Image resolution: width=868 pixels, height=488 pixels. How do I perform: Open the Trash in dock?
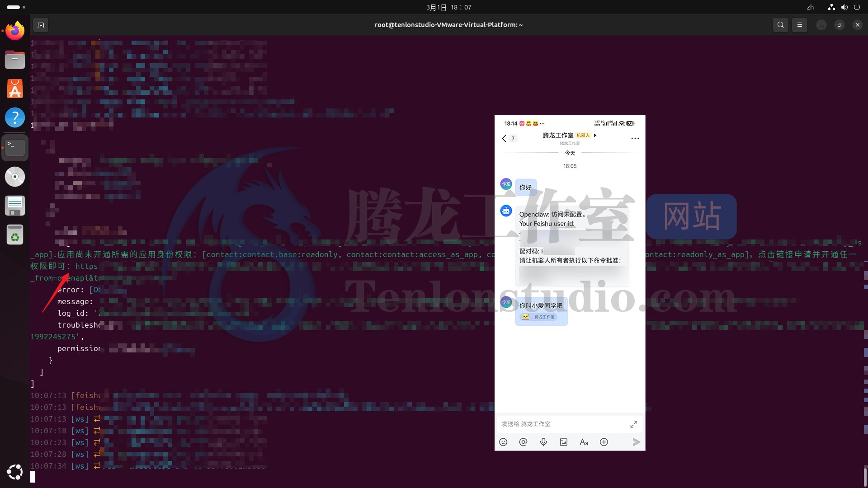click(15, 235)
